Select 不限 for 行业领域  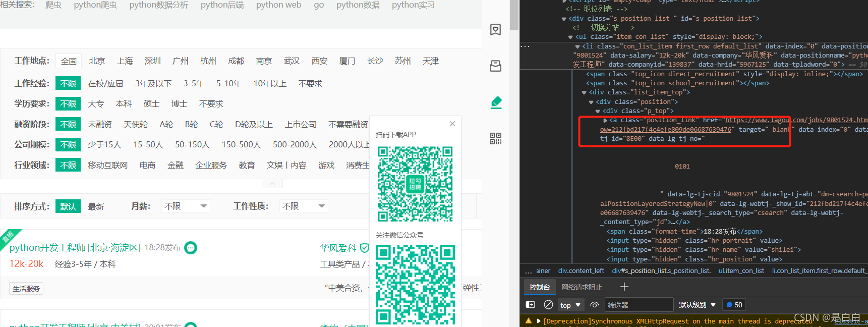click(x=68, y=166)
